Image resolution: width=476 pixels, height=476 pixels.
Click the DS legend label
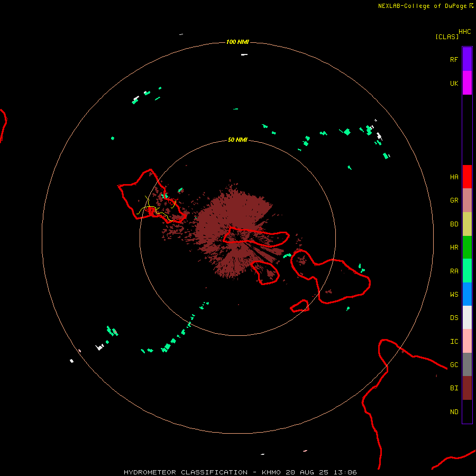pyautogui.click(x=454, y=318)
